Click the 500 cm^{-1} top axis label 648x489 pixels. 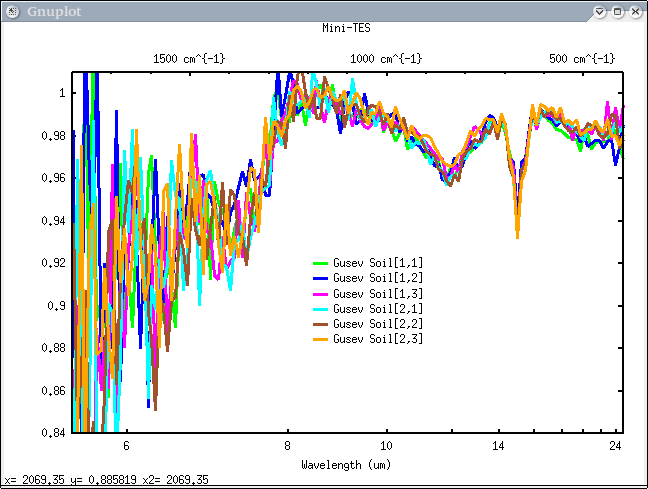582,59
